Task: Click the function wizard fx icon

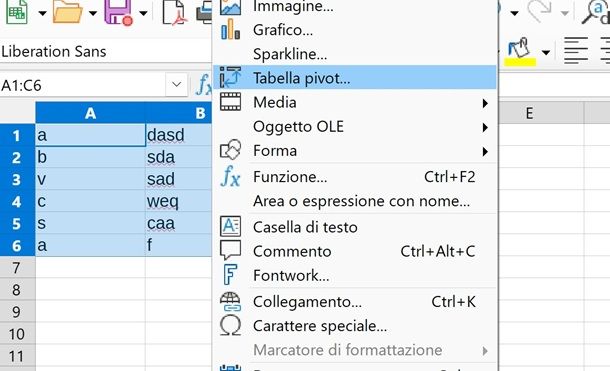Action: pyautogui.click(x=203, y=84)
